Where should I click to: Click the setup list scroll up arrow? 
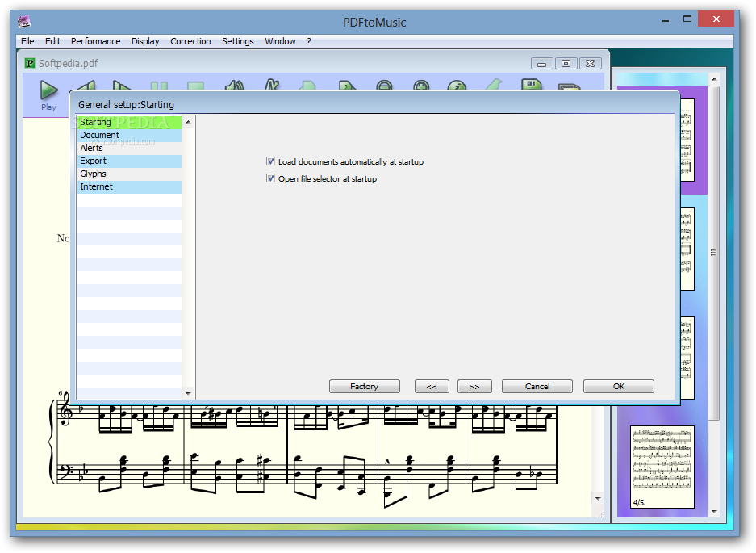188,122
